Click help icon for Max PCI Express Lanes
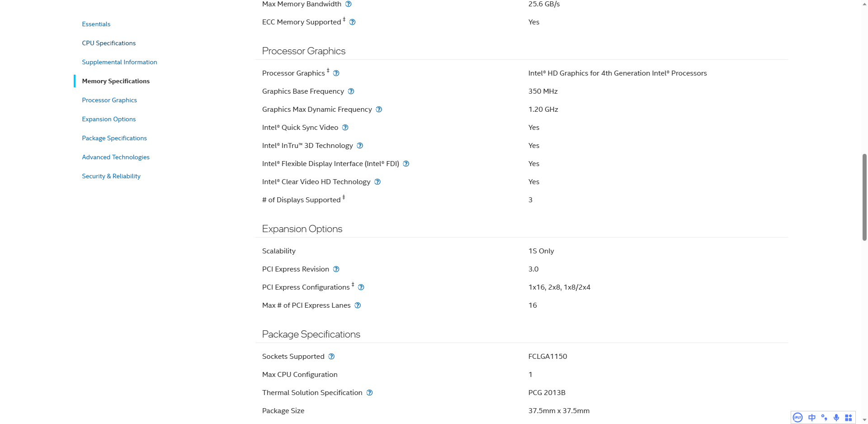Viewport: 868px width, 424px height. [x=358, y=305]
